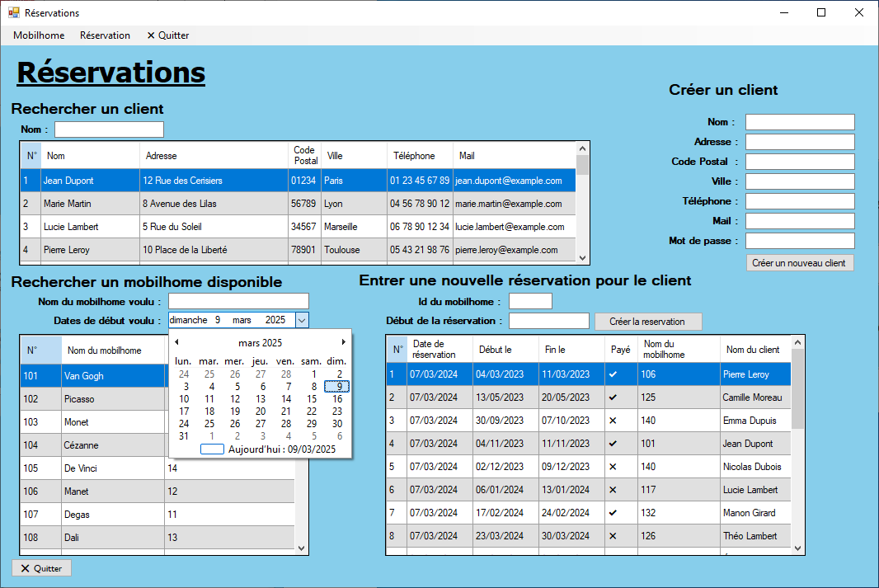Open the Réservation menu
Screen dimensions: 879x588
click(105, 35)
